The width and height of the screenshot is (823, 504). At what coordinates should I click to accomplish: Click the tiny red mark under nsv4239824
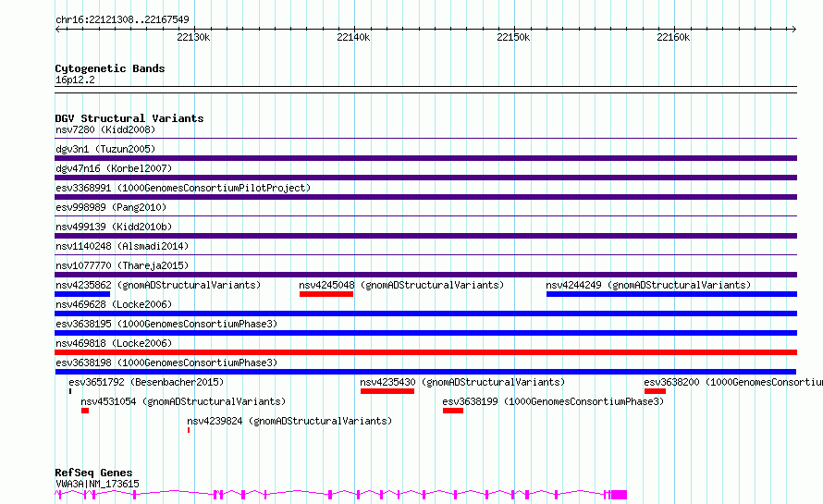pos(189,430)
